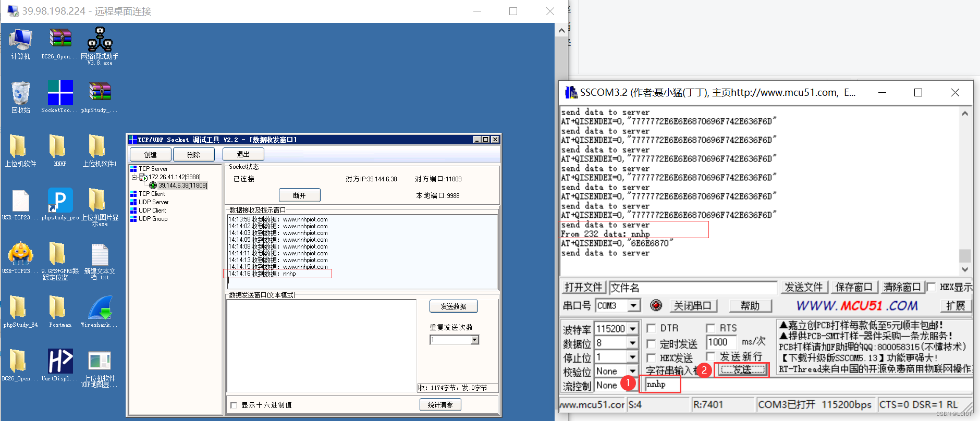Screen dimensions: 980x421
Task: Enable 显示十六进制值 checkbox in Socket tool
Action: click(x=234, y=405)
